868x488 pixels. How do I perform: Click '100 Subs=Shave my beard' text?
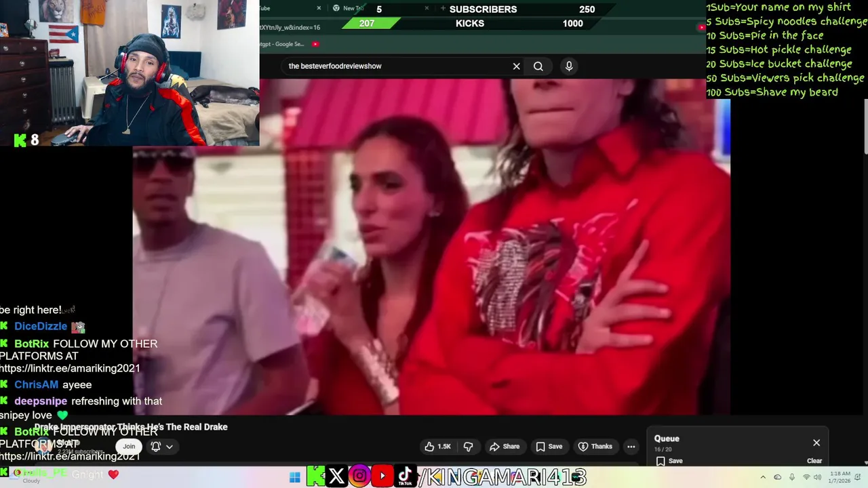pyautogui.click(x=772, y=92)
